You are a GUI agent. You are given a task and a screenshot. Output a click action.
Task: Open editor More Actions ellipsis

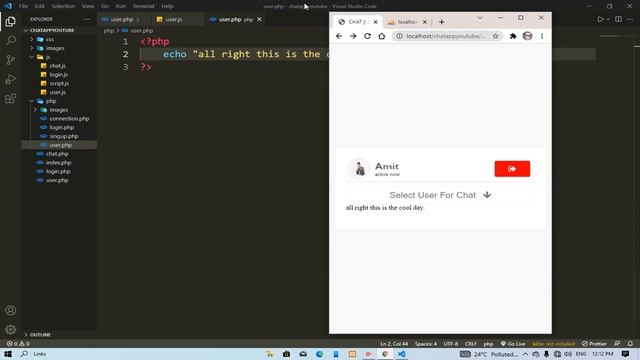coord(630,19)
